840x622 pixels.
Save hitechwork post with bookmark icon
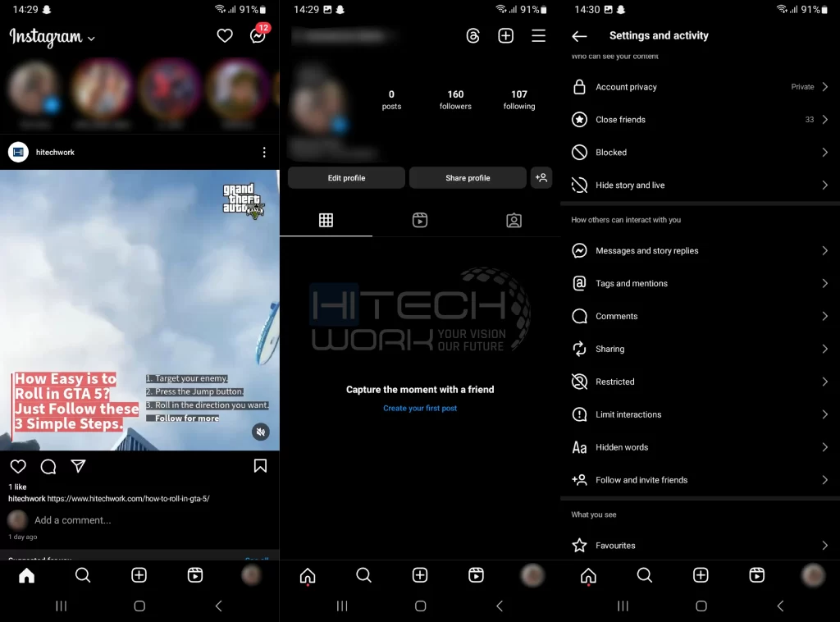click(260, 466)
